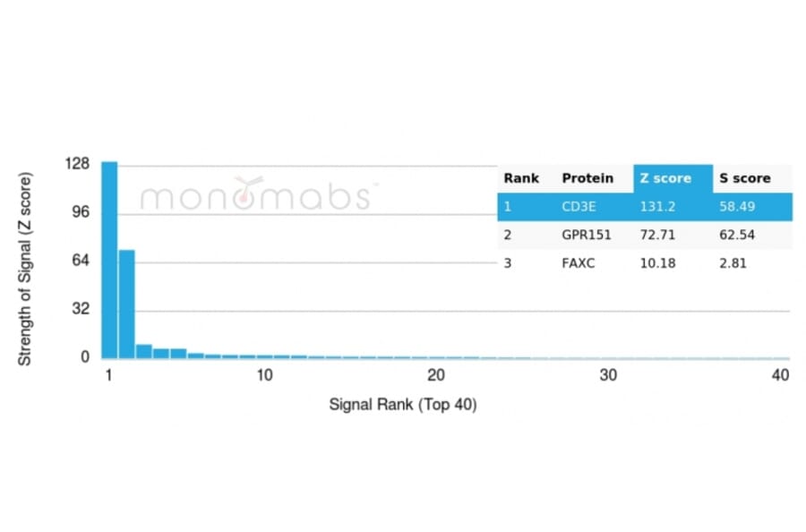This screenshot has height=532, width=806.
Task: Click the Strength of Signal axis title
Action: (25, 268)
